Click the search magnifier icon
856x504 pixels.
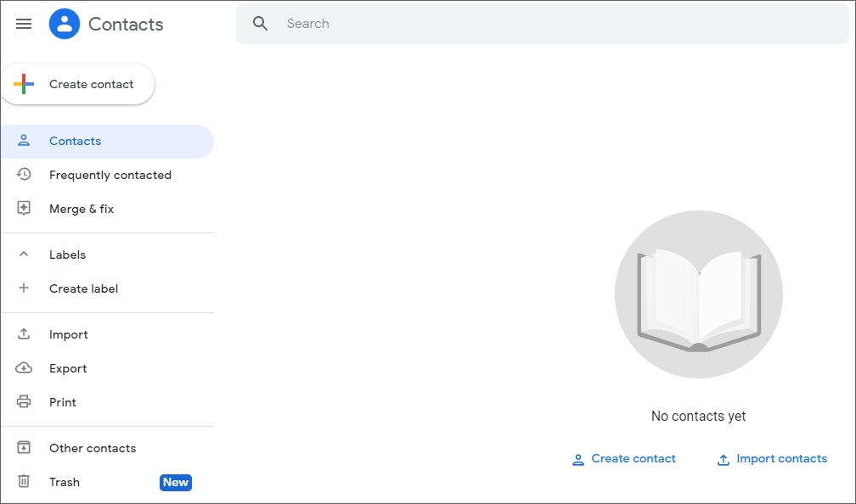tap(260, 23)
